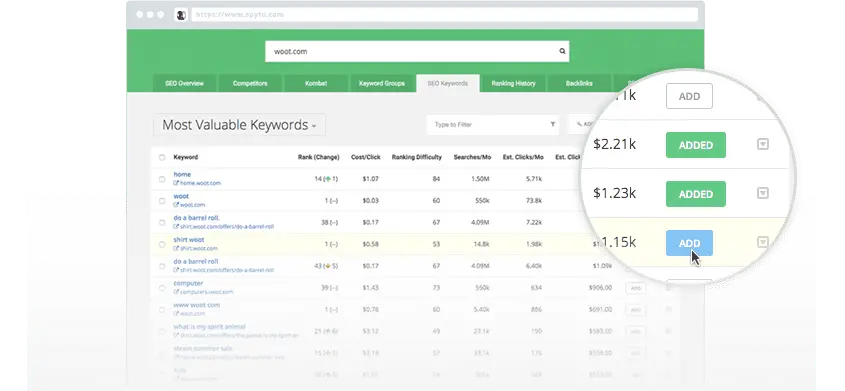Click the filter funnel icon in Type to Filter
845x391 pixels.
552,124
